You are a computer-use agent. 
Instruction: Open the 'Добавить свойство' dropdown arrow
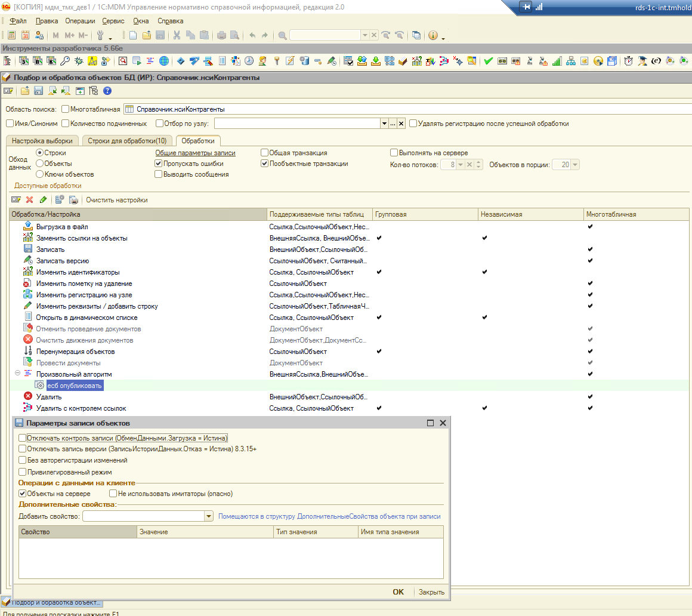[209, 516]
